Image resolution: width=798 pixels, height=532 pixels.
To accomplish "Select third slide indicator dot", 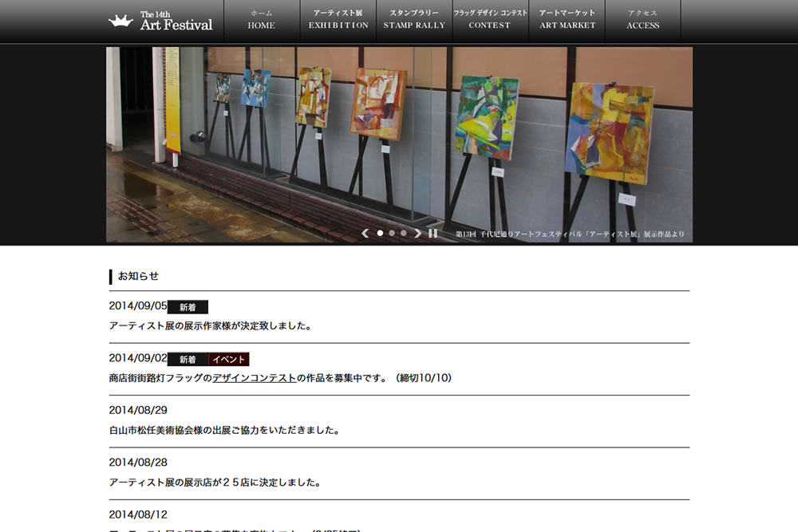I will point(403,233).
